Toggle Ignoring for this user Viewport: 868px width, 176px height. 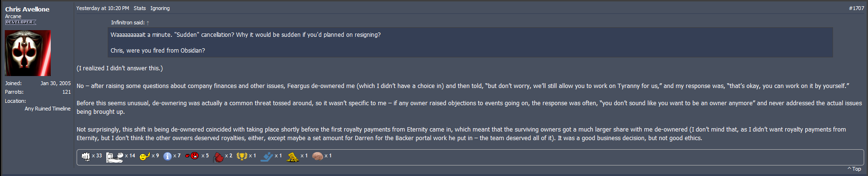pyautogui.click(x=160, y=8)
